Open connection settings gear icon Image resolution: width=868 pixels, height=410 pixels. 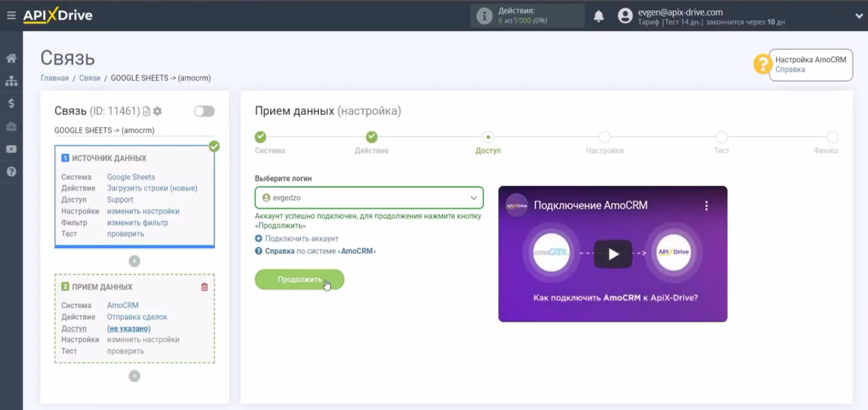point(157,111)
